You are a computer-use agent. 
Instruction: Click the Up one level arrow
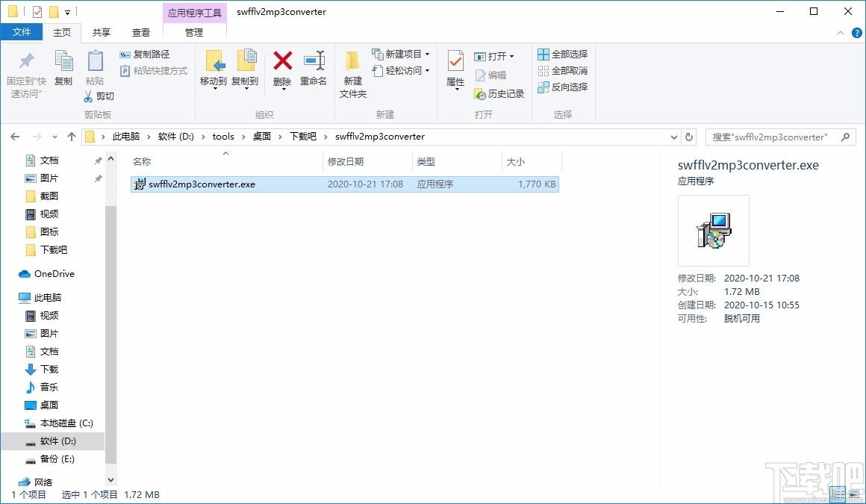pyautogui.click(x=71, y=137)
